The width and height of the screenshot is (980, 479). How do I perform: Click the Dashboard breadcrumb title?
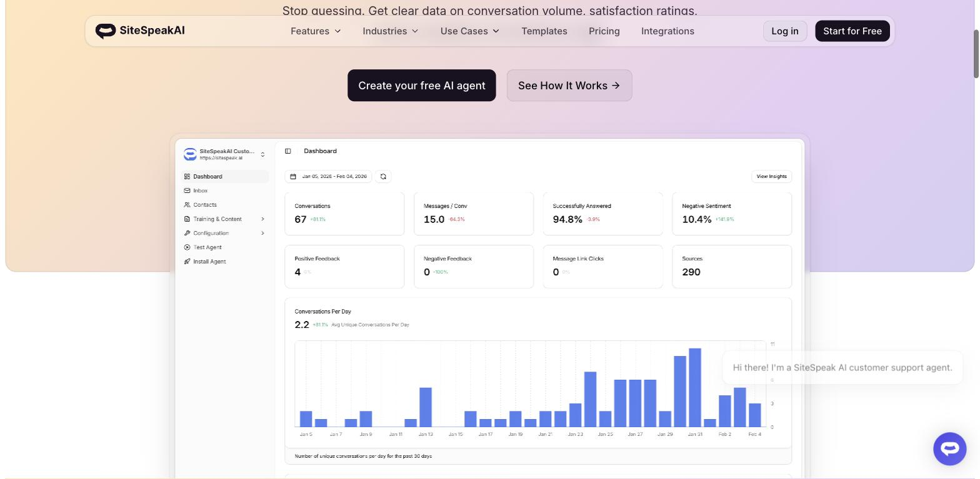[x=320, y=151]
